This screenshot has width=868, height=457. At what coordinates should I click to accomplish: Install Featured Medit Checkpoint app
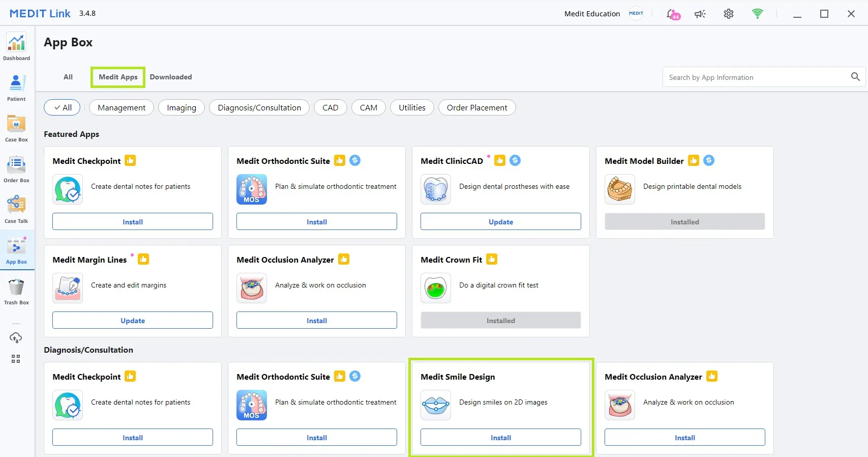tap(133, 221)
